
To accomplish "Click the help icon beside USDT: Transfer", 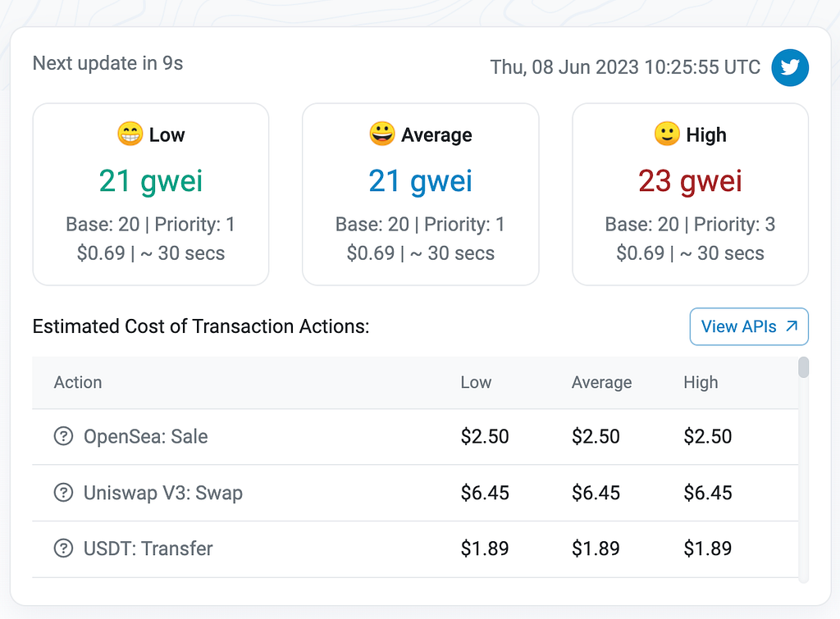I will coord(63,548).
